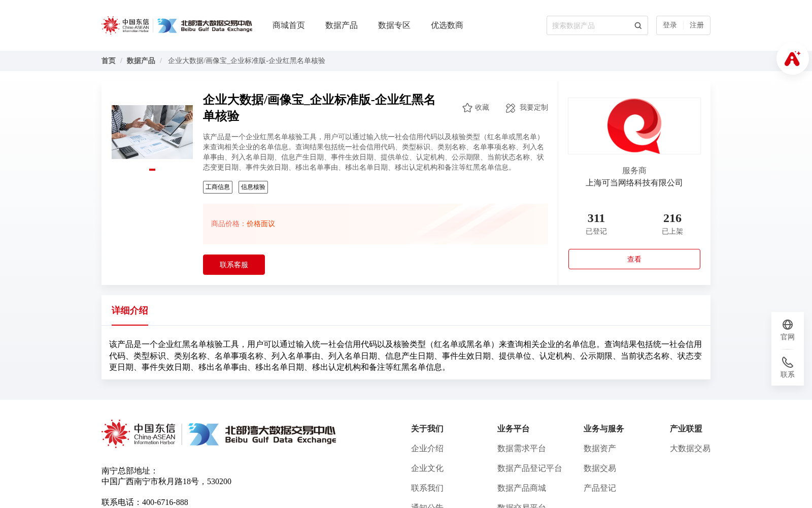Viewport: 812px width, 508px height.
Task: Click footer heading 产业联盟
Action: pos(686,429)
